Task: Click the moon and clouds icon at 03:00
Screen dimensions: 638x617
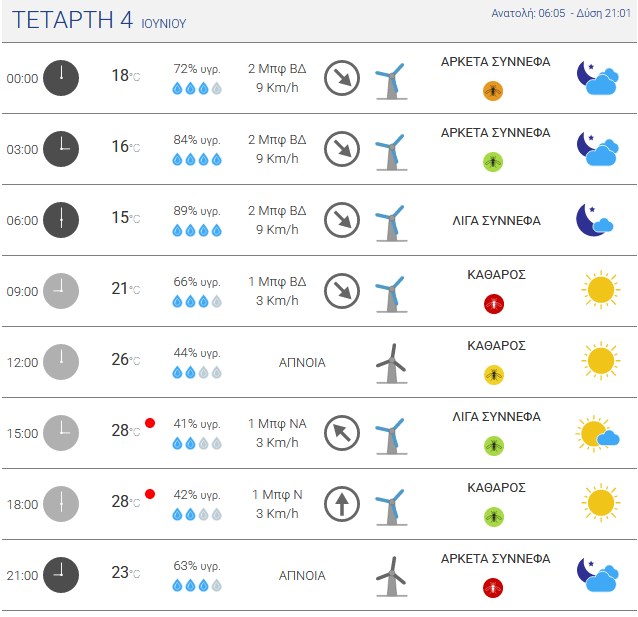Action: point(597,149)
